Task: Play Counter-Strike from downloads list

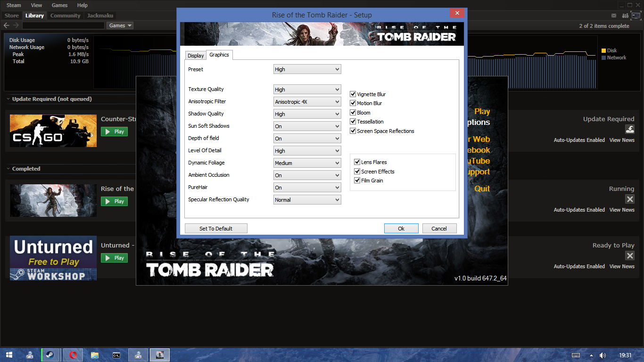Action: coord(114,132)
